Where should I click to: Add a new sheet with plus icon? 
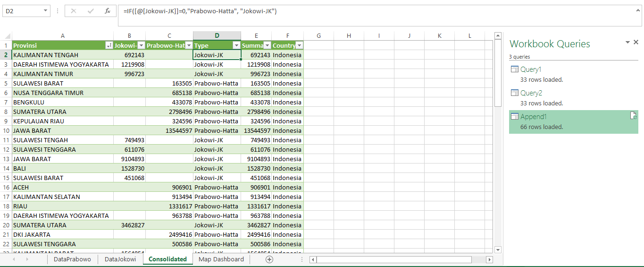pos(269,259)
